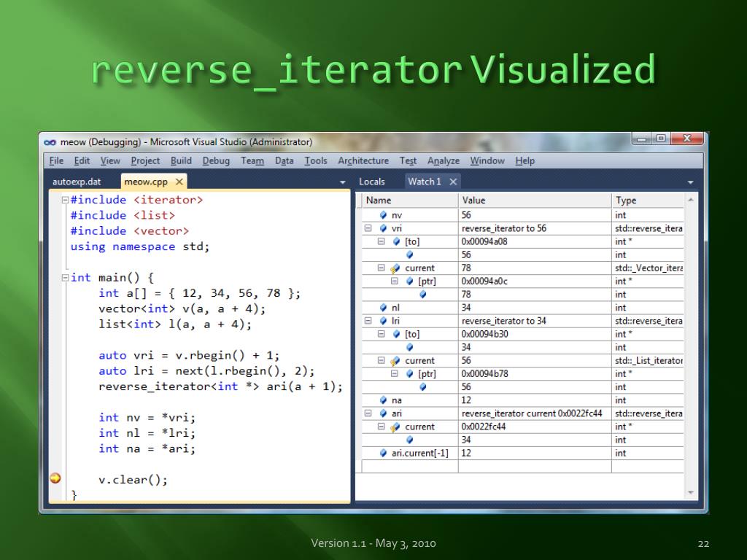
Task: Click the breakpoint marker at v.clear()
Action: tap(55, 478)
